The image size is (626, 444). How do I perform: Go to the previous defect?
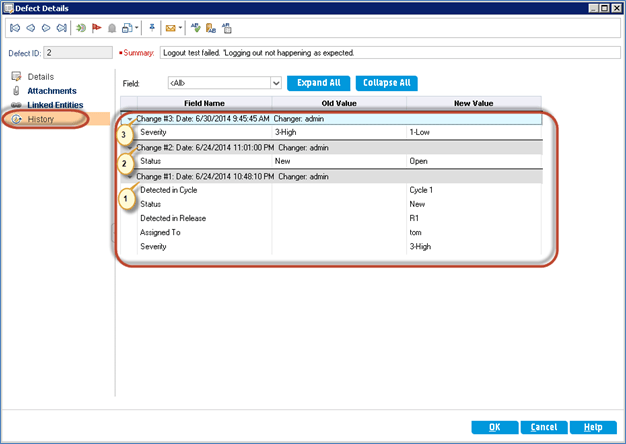pos(29,29)
